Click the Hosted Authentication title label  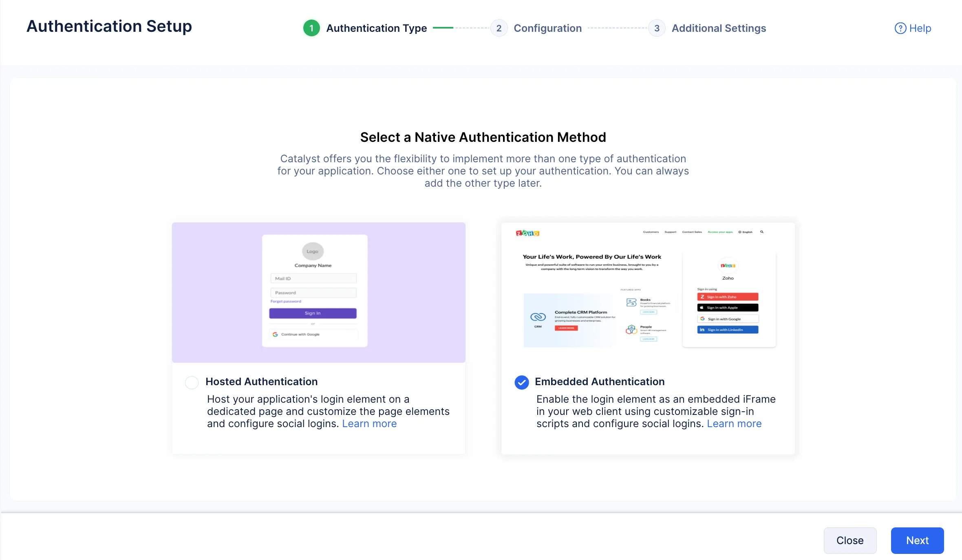261,381
